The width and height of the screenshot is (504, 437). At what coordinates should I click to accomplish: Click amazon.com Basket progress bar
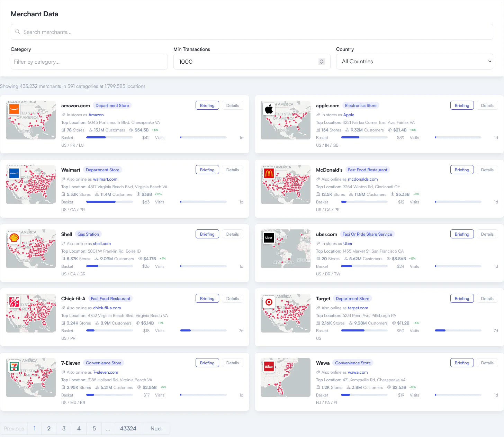[x=109, y=137]
